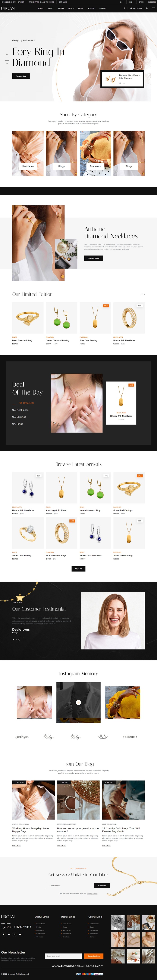Open the hamburger menu icon
This screenshot has height=980, width=157.
(x=154, y=8)
